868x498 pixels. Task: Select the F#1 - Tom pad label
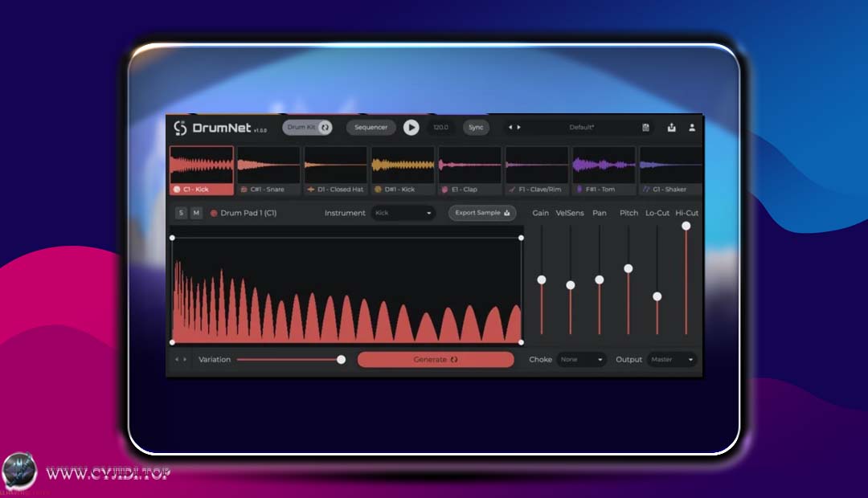coord(600,190)
